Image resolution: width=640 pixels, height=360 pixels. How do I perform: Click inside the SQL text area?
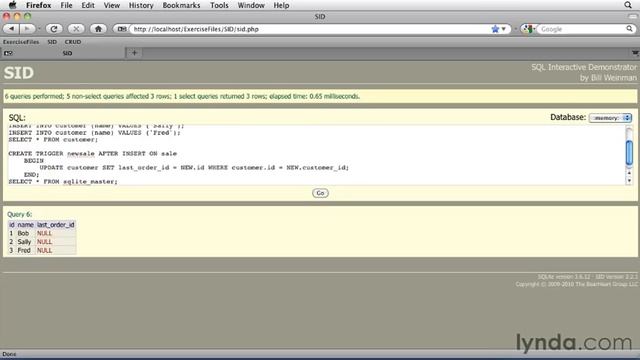316,155
